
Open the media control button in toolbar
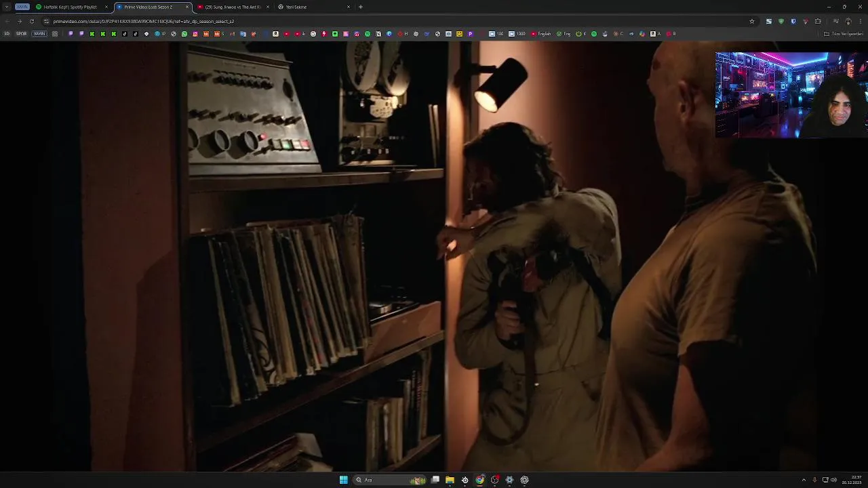point(836,21)
